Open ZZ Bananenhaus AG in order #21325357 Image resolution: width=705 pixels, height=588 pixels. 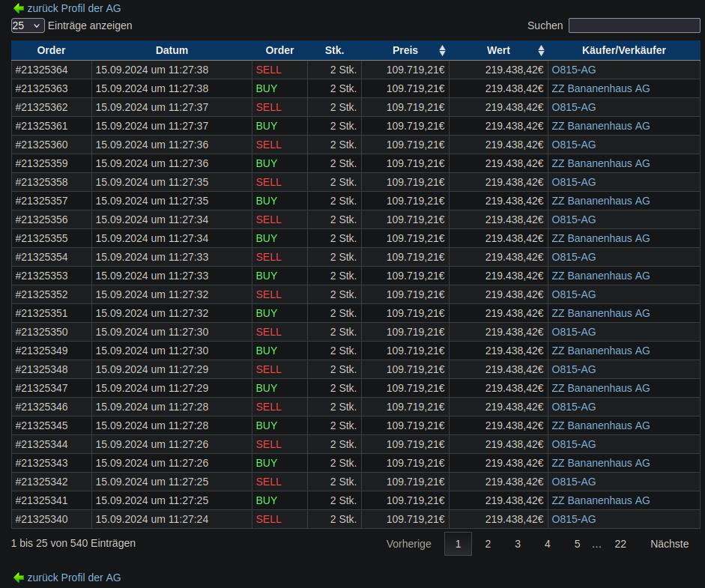pyautogui.click(x=601, y=201)
